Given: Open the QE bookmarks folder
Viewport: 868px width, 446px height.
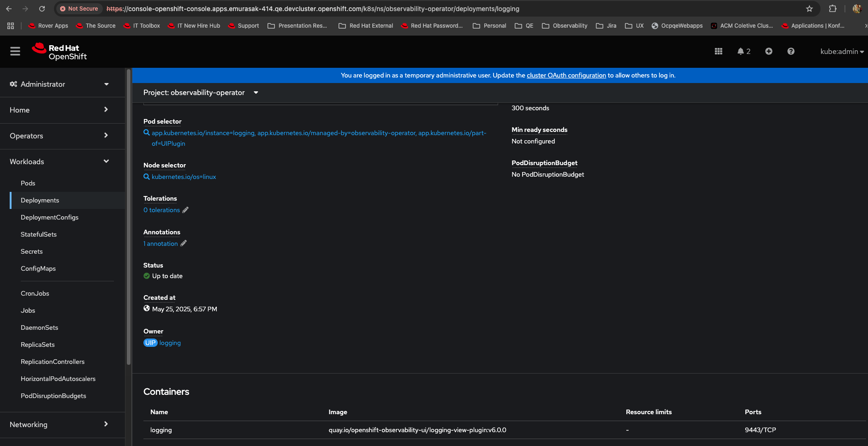Looking at the screenshot, I should point(524,26).
